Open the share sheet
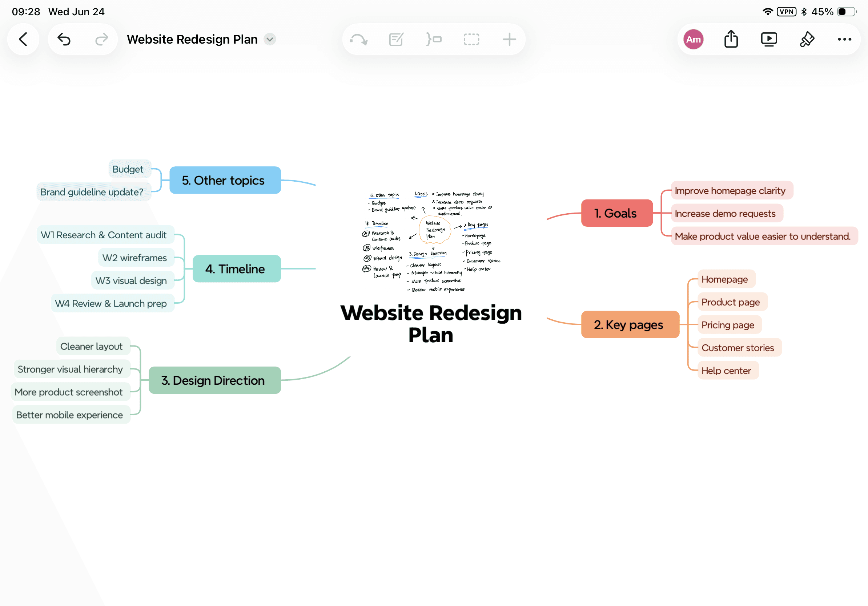 (x=731, y=39)
